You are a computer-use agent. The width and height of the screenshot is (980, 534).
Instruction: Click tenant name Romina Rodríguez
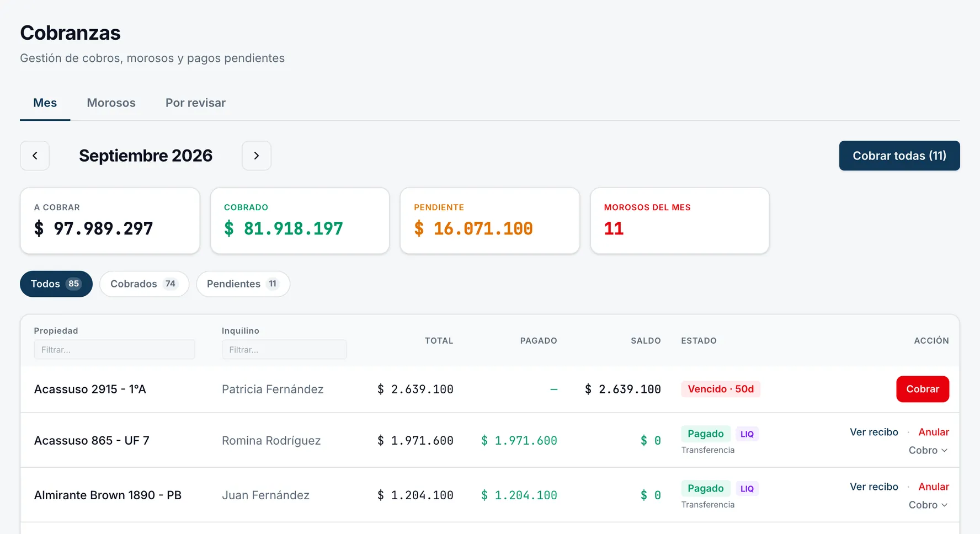[271, 441]
